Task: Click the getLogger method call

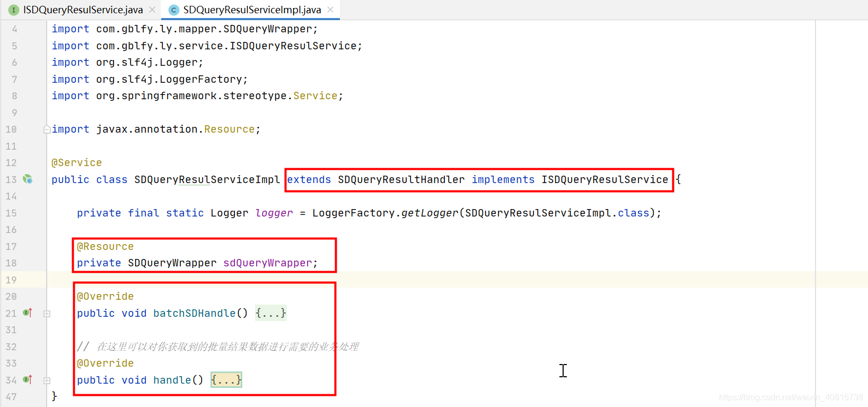Action: pos(429,213)
